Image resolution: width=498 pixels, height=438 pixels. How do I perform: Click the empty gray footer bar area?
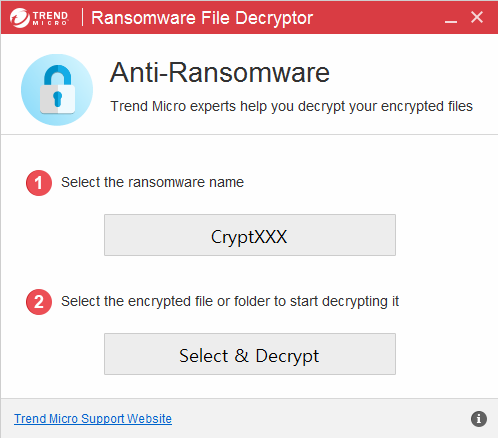click(320, 419)
